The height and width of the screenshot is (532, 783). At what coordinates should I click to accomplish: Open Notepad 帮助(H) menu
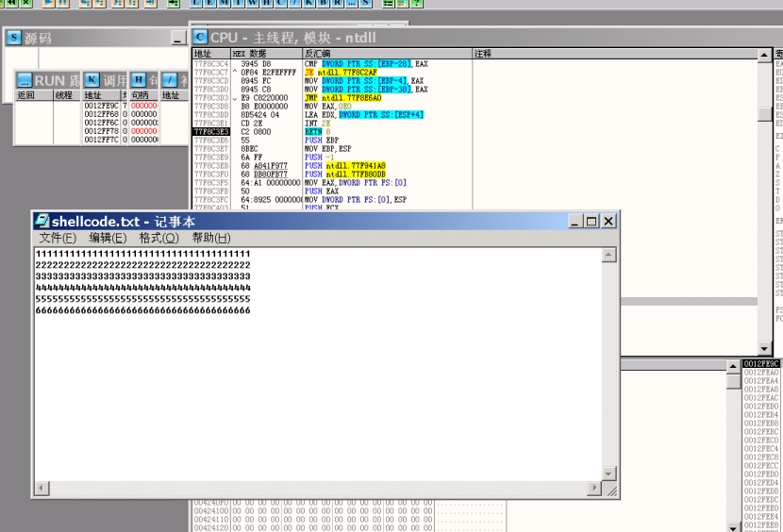click(x=210, y=238)
